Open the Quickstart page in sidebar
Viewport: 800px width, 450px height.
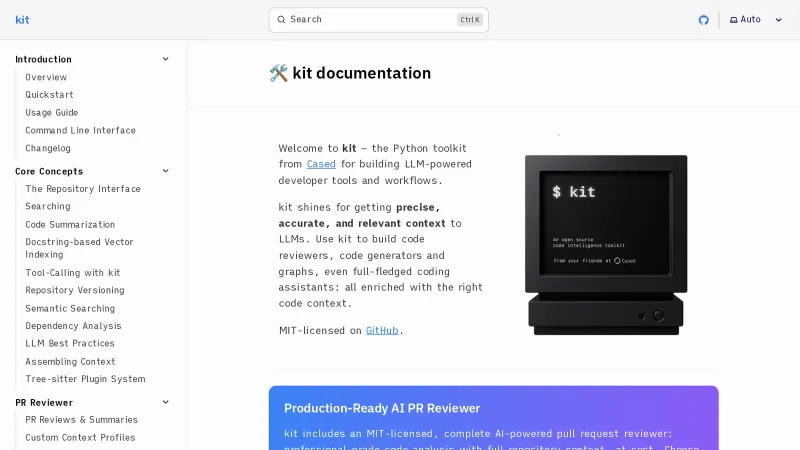tap(49, 95)
